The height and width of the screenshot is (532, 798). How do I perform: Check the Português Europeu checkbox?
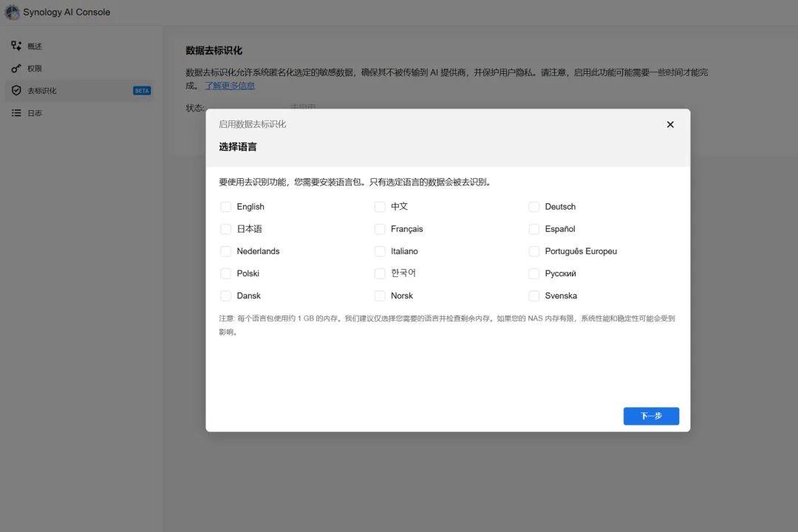click(x=534, y=251)
